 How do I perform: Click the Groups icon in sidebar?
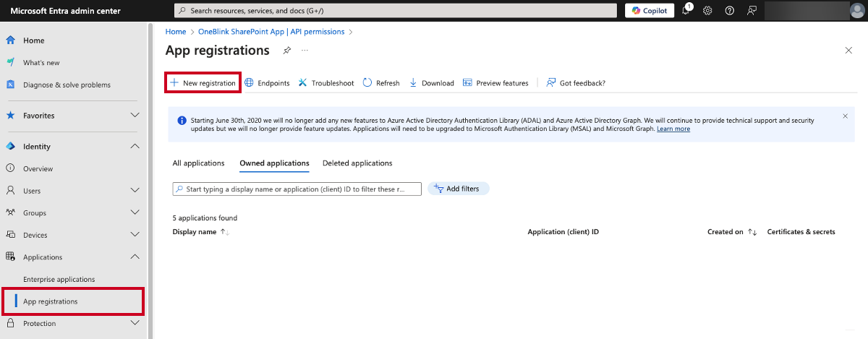tap(11, 213)
